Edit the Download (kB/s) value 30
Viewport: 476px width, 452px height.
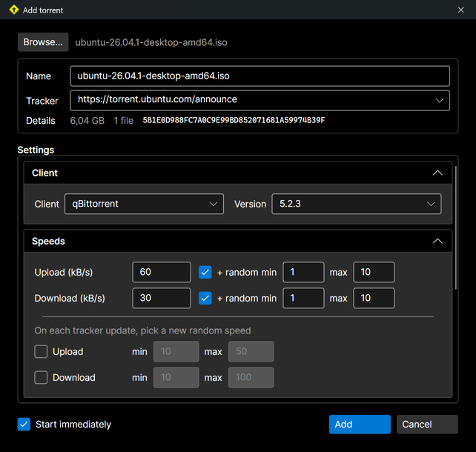pos(162,298)
